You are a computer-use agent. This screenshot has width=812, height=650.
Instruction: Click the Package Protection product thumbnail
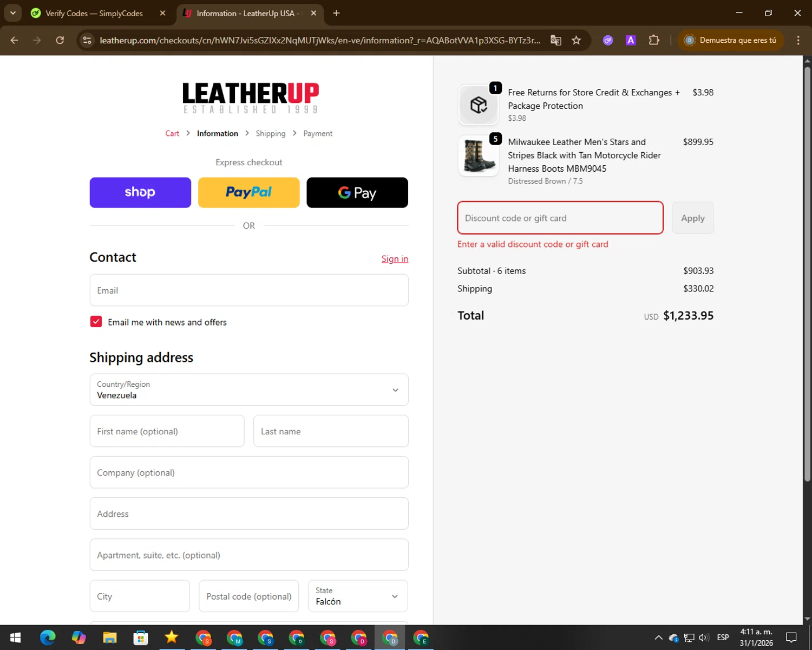click(x=479, y=105)
